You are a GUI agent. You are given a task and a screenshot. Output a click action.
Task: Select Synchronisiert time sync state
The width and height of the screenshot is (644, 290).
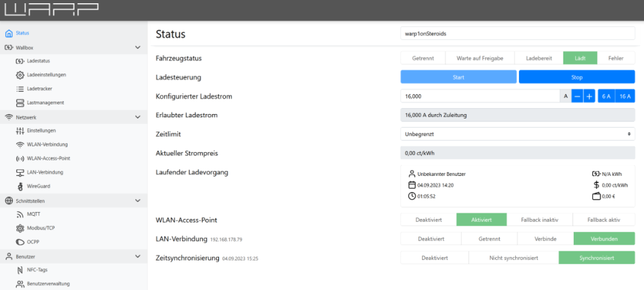point(596,258)
